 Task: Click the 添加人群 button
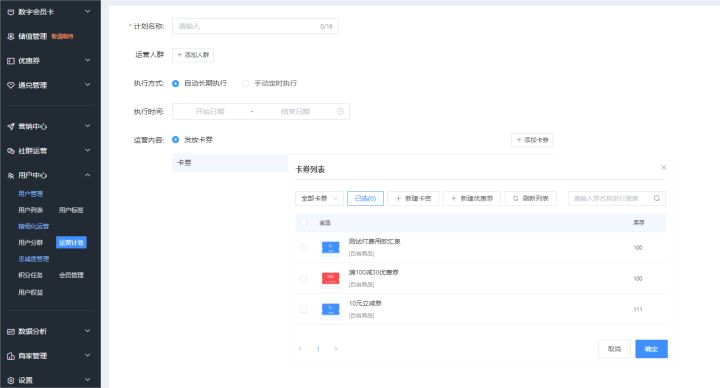click(193, 55)
